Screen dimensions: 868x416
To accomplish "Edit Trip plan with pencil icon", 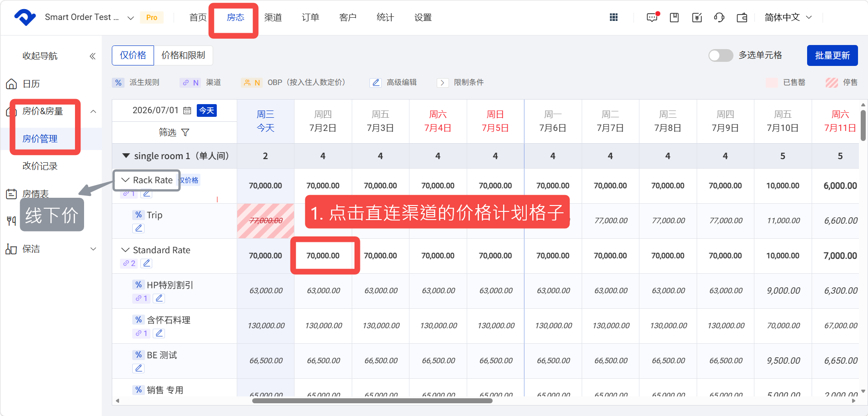I will (139, 228).
